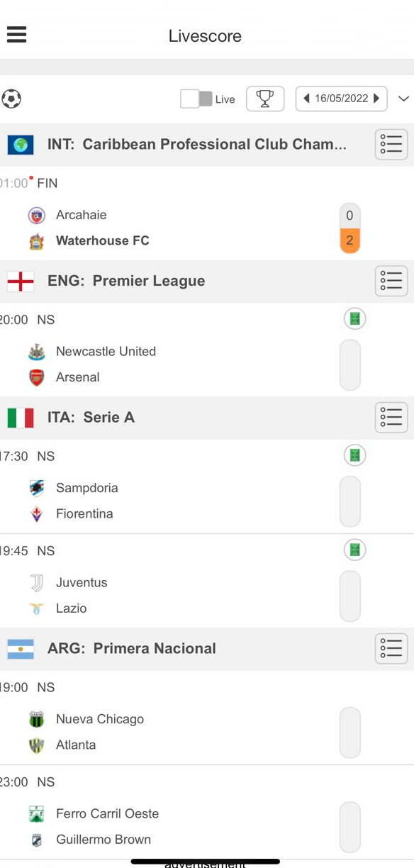Image resolution: width=414 pixels, height=868 pixels.
Task: View the lineup pitch icon for Juventus vs Lazio
Action: [x=355, y=550]
